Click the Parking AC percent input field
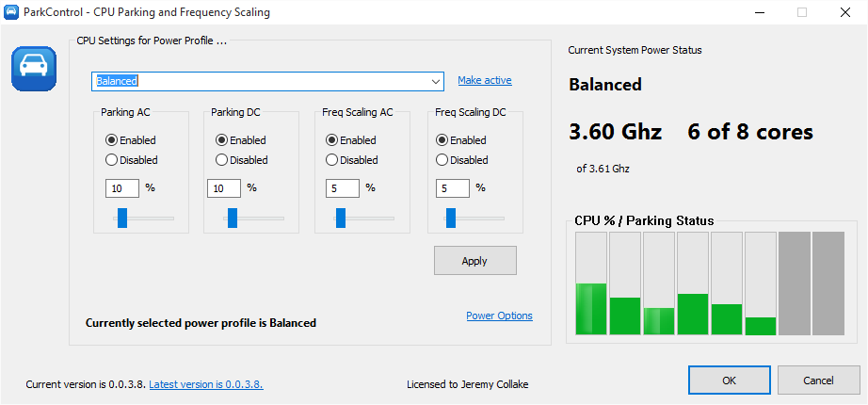Screen dimensions: 868x405 point(122,188)
